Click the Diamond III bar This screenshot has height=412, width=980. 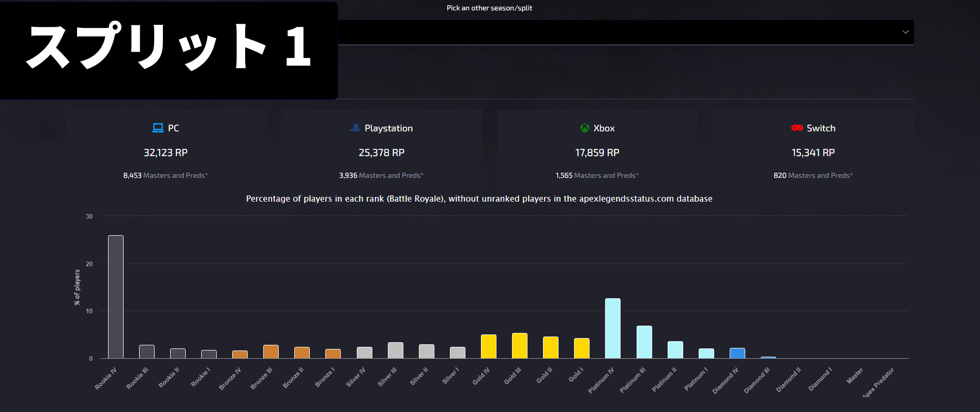click(768, 358)
